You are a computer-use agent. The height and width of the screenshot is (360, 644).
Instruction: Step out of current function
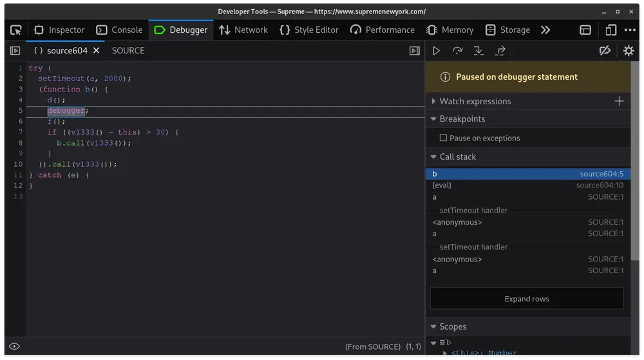(x=500, y=51)
